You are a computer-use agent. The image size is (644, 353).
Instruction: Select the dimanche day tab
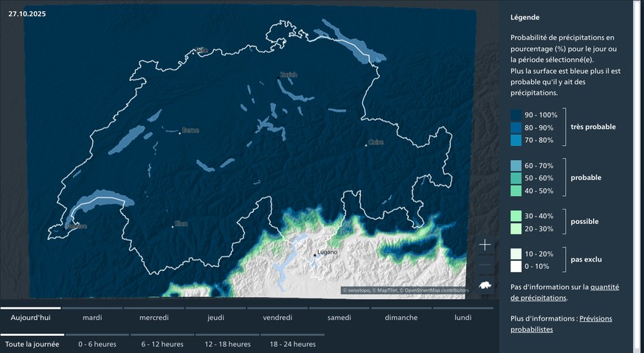401,318
